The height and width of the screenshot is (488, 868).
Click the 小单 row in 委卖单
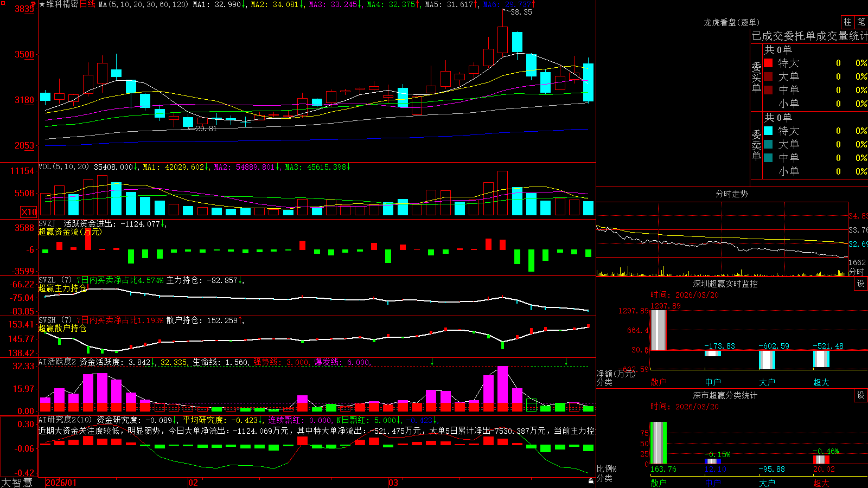pyautogui.click(x=815, y=171)
